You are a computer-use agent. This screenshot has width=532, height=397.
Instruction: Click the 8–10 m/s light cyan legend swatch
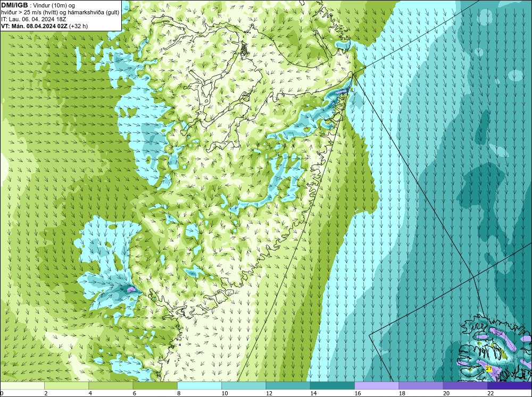[x=199, y=385]
